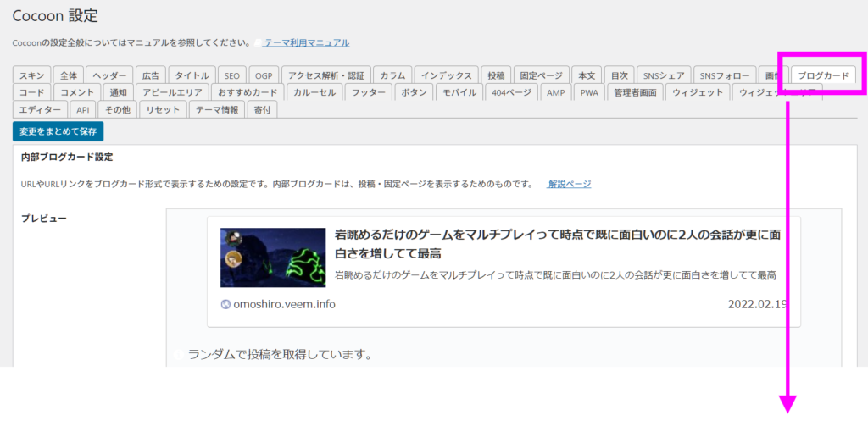This screenshot has height=432, width=868.
Task: Switch to the カルーセル tab
Action: 315,92
